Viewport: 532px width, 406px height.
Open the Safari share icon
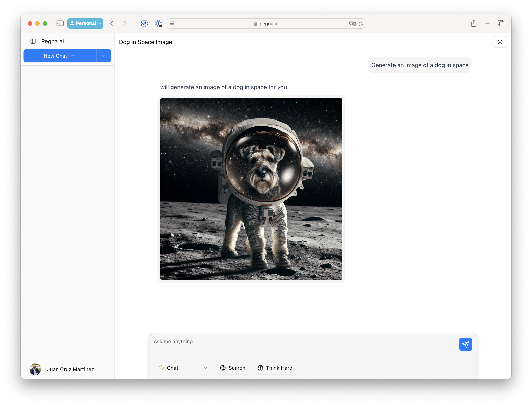tap(473, 23)
